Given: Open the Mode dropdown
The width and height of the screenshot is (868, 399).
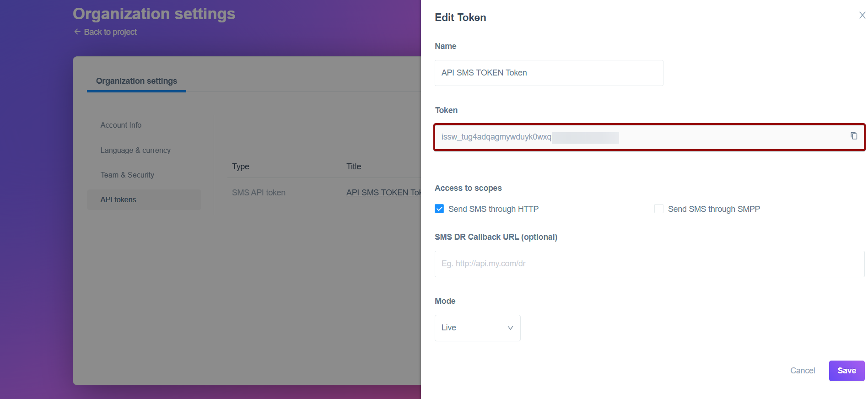Looking at the screenshot, I should [x=477, y=328].
